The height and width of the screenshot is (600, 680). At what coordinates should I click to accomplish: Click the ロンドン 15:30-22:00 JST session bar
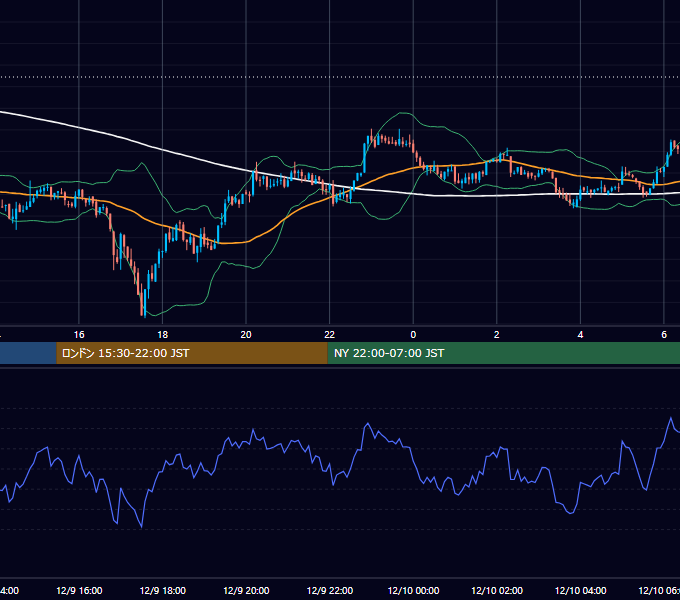[x=192, y=353]
